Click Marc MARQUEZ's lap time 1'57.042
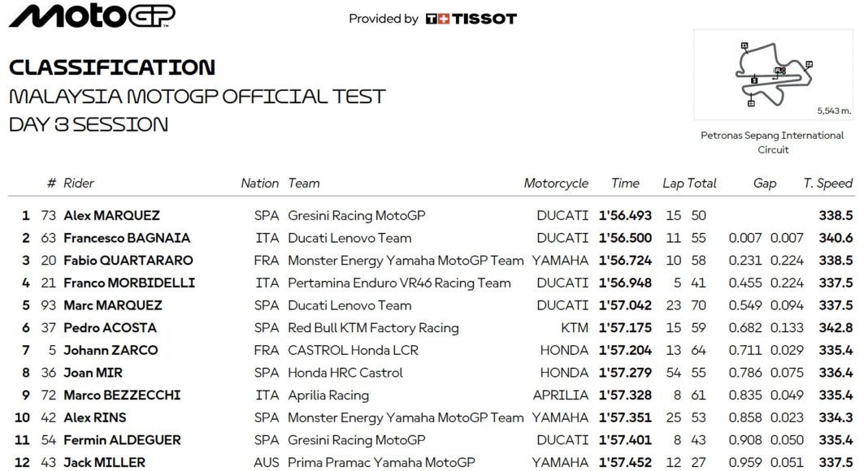Screen dimensions: 868x471 [x=625, y=305]
